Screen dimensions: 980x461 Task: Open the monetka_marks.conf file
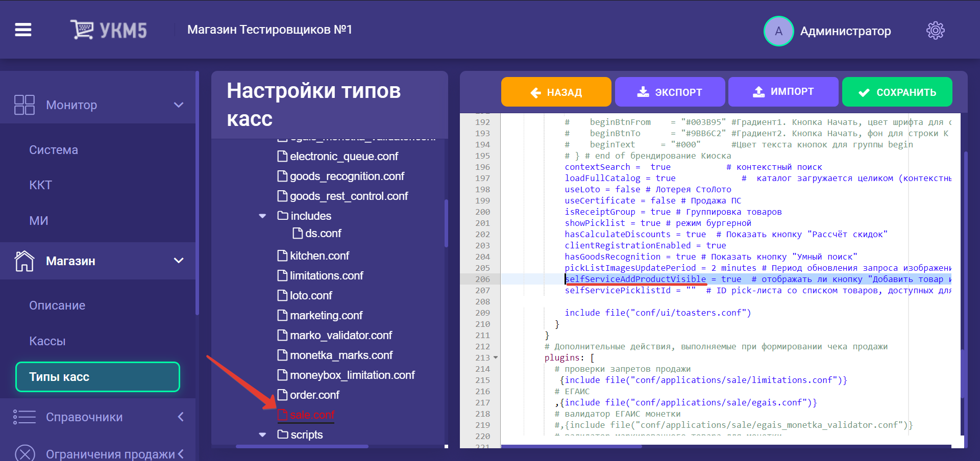tap(341, 355)
